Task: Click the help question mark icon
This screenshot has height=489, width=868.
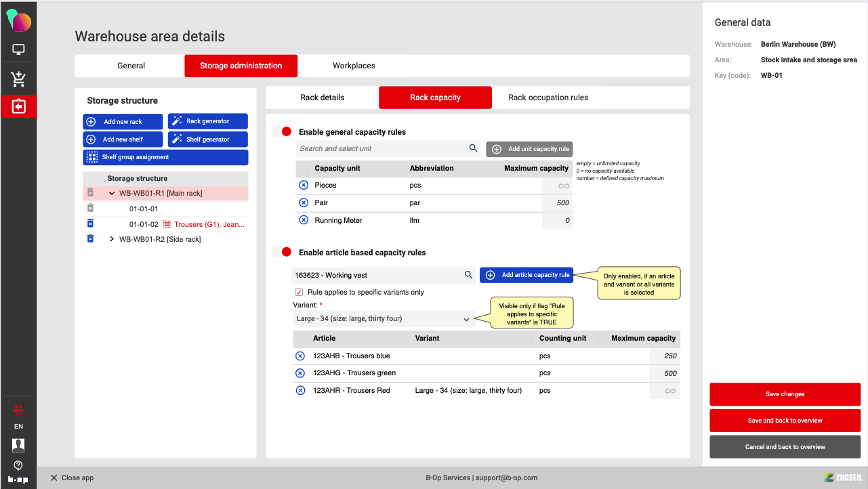Action: pos(18,465)
